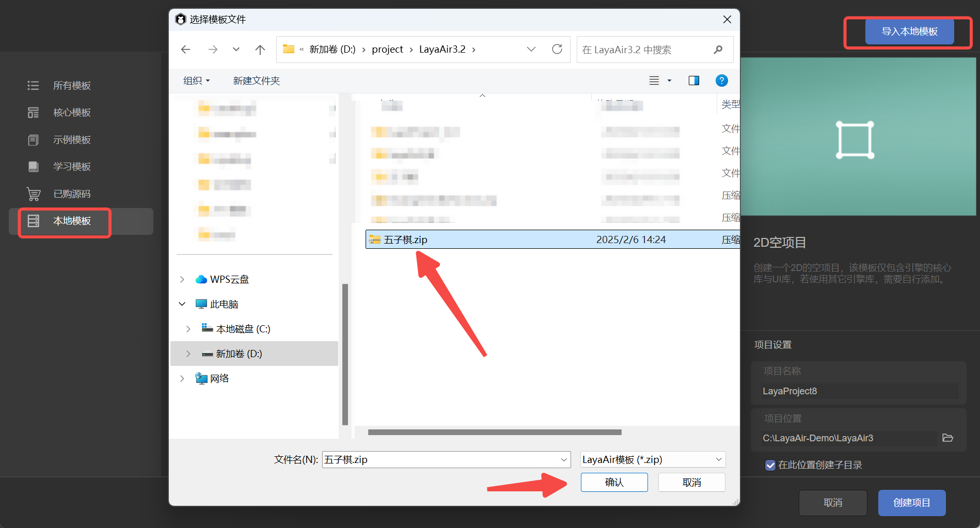Open the 组织 menu
The width and height of the screenshot is (980, 528).
[x=197, y=81]
